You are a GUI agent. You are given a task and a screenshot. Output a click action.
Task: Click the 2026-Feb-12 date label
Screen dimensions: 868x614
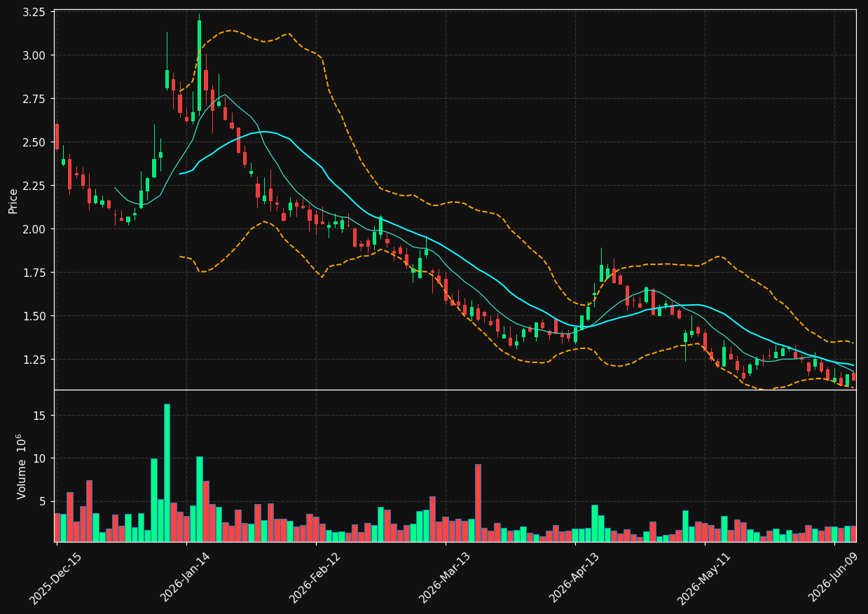(x=313, y=579)
